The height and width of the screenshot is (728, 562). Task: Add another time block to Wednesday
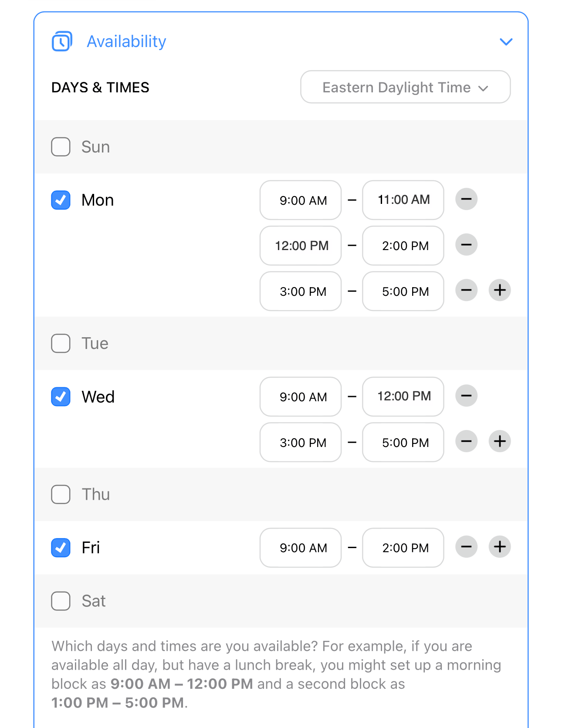pos(500,441)
